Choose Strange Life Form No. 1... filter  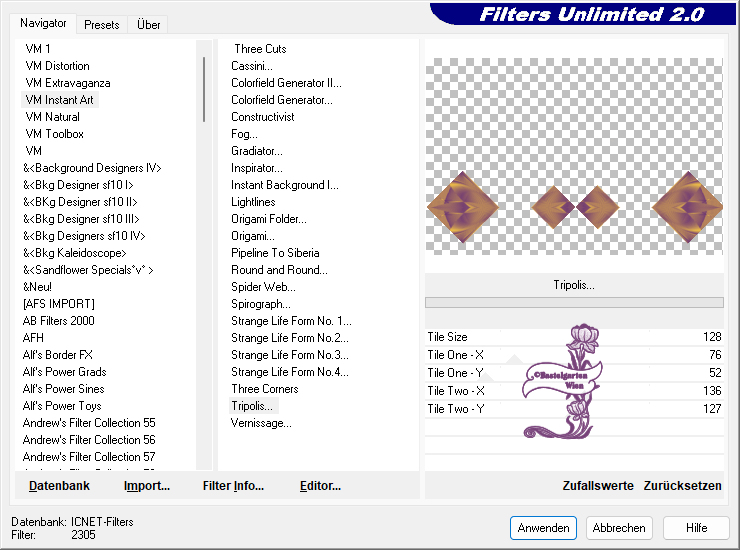(x=291, y=321)
